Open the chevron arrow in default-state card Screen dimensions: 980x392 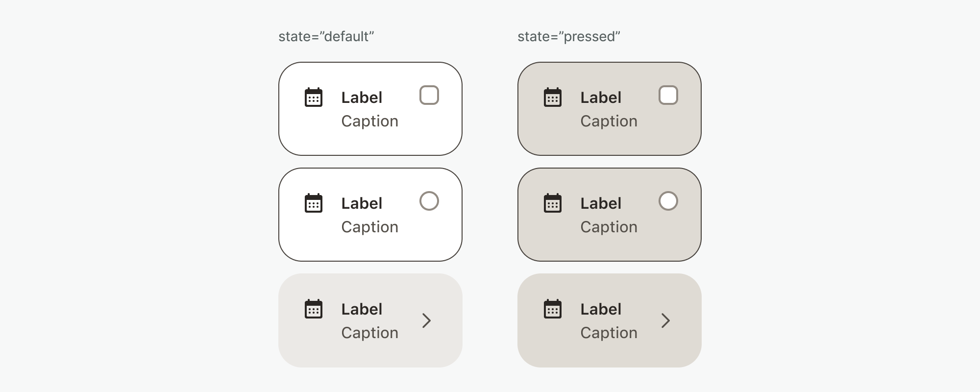point(426,320)
